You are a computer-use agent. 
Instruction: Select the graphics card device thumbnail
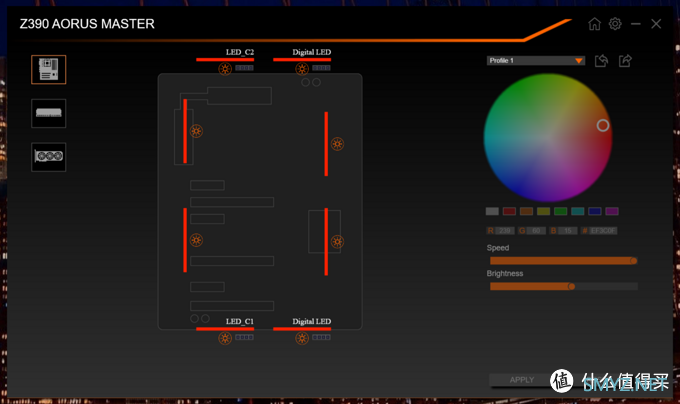pyautogui.click(x=49, y=157)
